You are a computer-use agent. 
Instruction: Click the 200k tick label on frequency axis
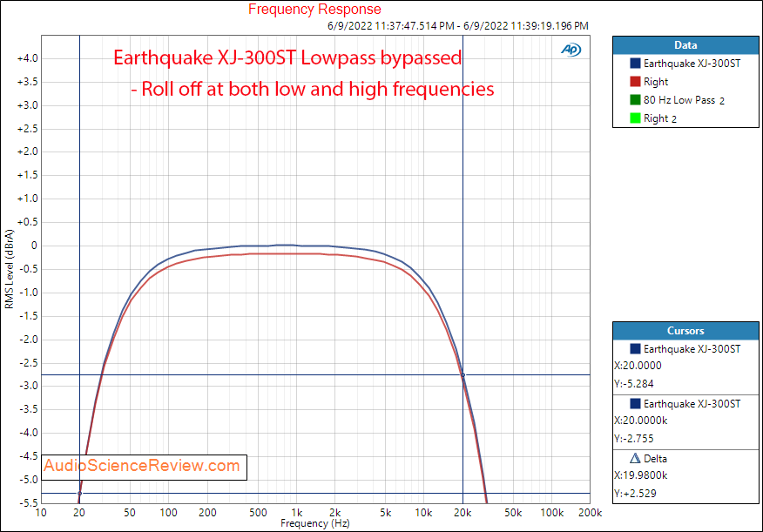click(x=590, y=513)
